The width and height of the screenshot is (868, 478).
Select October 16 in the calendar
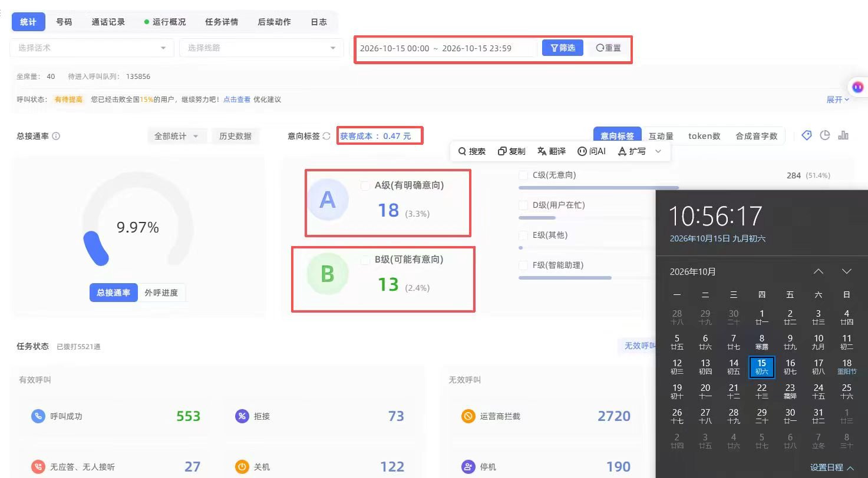[x=790, y=367]
